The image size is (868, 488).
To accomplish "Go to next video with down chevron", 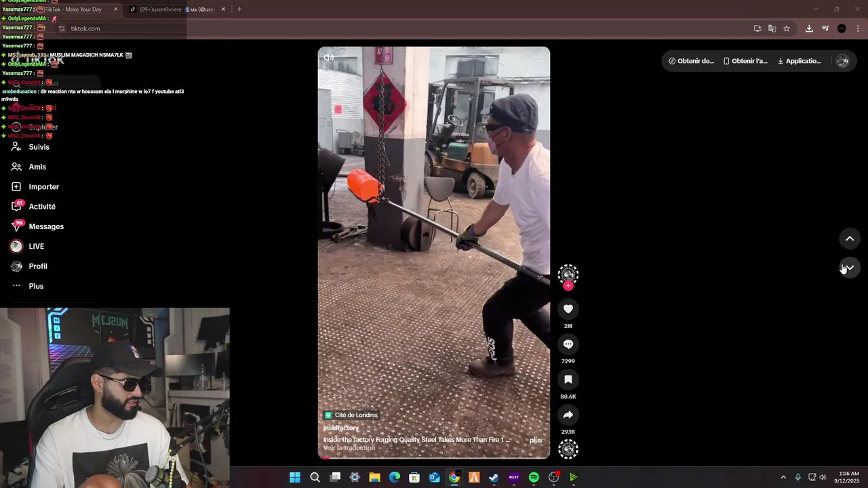I will (x=850, y=268).
